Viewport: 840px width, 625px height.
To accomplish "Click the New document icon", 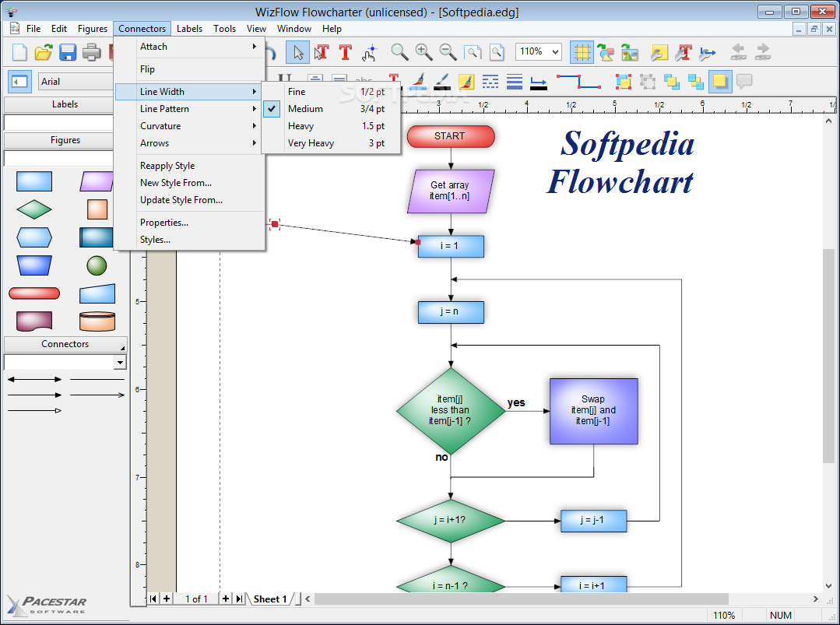I will pyautogui.click(x=19, y=52).
